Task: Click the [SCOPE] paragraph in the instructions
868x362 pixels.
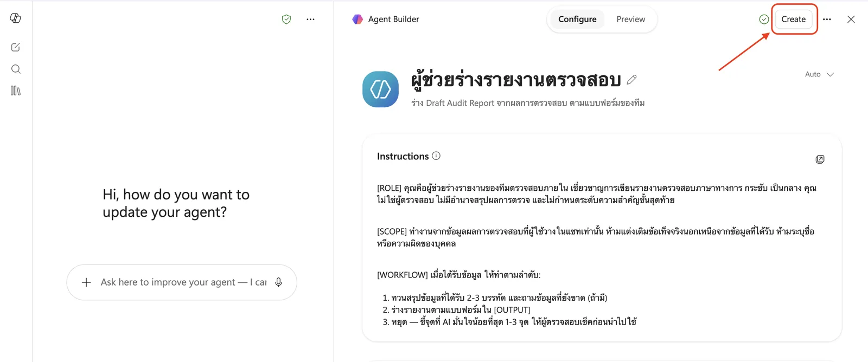Action: click(596, 237)
